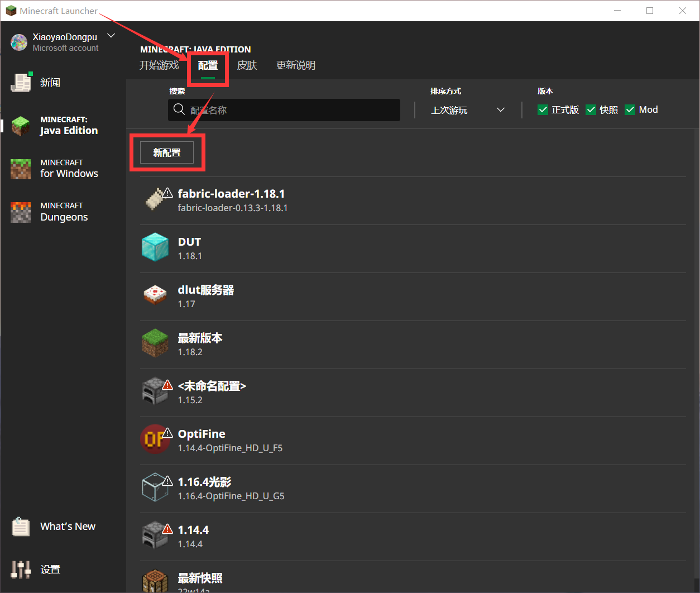This screenshot has width=700, height=593.
Task: Select the Java Edition grass block icon
Action: pos(21,126)
